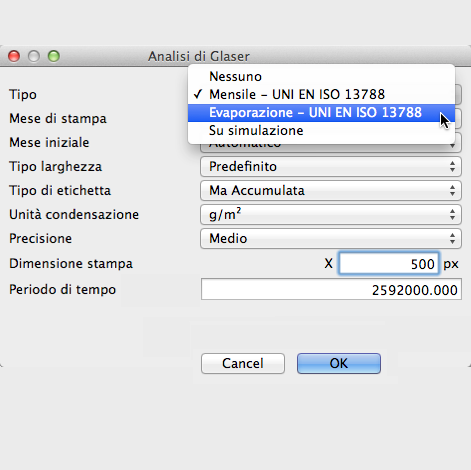
Task: Pick the Su simulazione entry
Action: coord(321,131)
